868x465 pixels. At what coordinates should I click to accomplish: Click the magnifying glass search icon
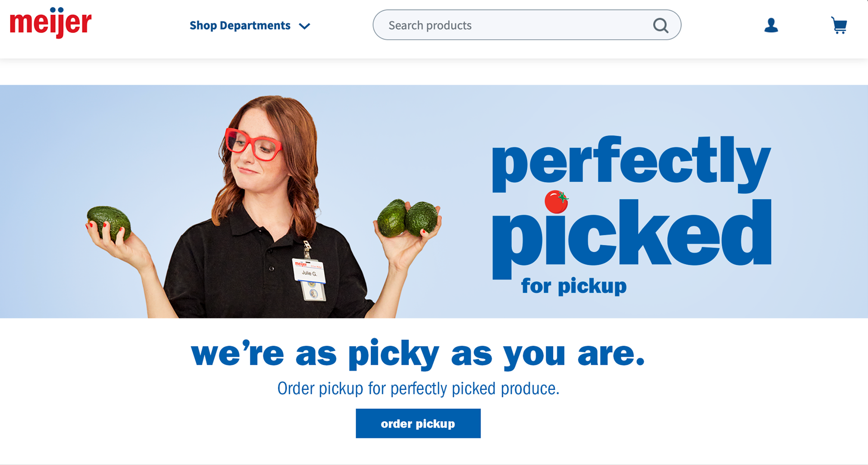[x=660, y=25]
